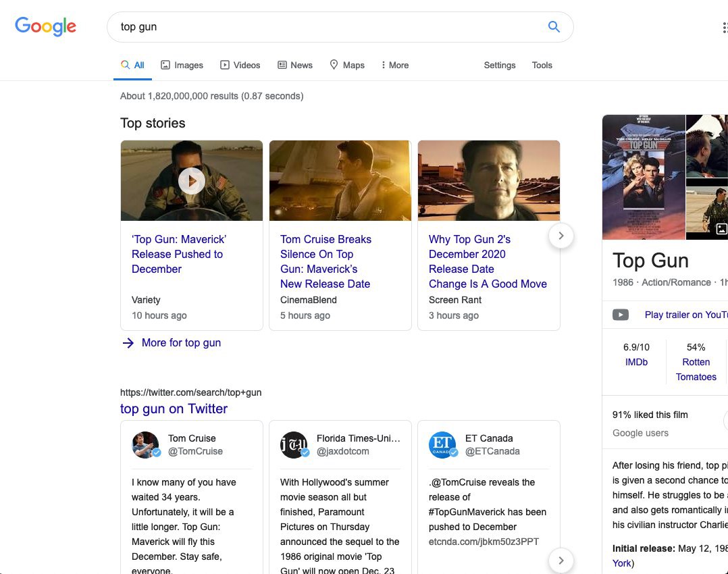This screenshot has width=728, height=574.
Task: Click the results count text
Action: [212, 96]
